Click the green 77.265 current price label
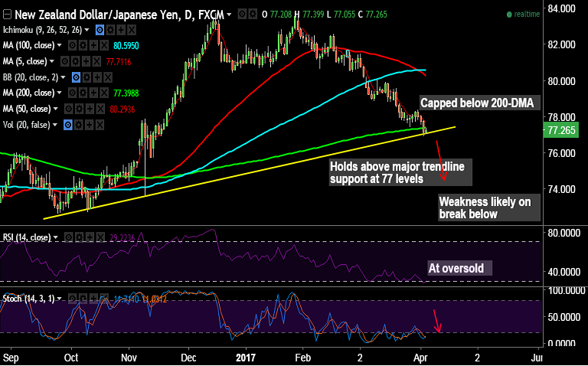The height and width of the screenshot is (366, 588). [561, 130]
